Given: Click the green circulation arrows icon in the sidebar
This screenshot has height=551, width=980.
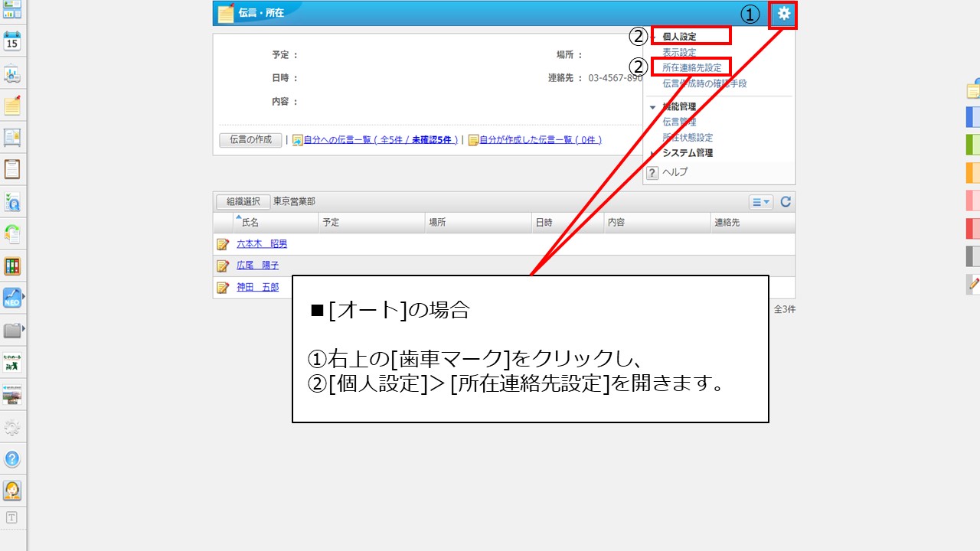Looking at the screenshot, I should [11, 233].
